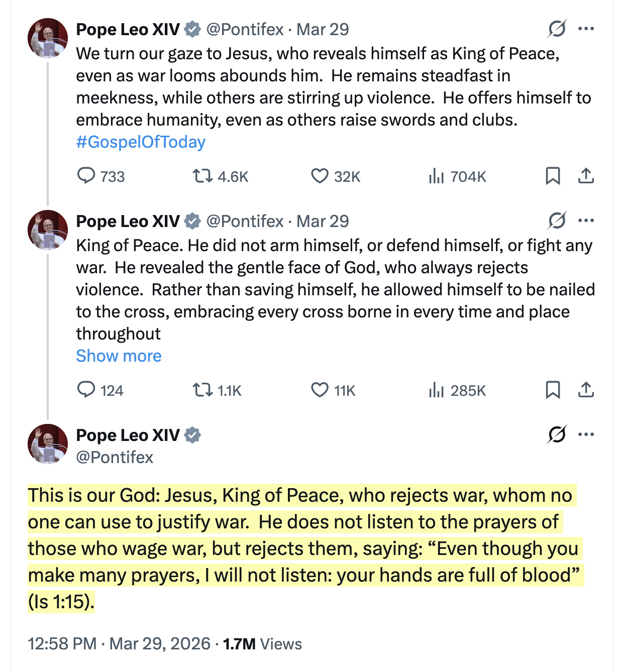Open more options menu on first tweet
Viewport: 623px width, 672px height.
pyautogui.click(x=586, y=29)
